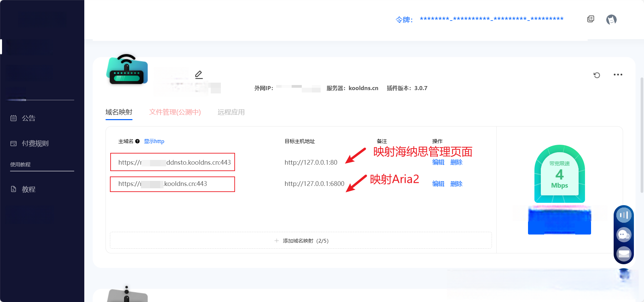Click 删除 for the 127.0.0.1:6800 mapping
644x302 pixels.
(457, 184)
